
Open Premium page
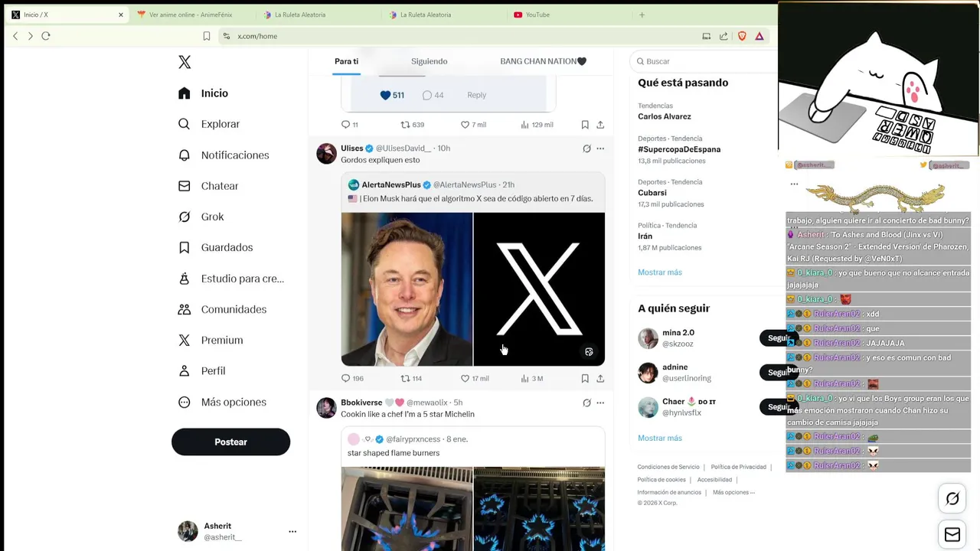click(x=210, y=340)
